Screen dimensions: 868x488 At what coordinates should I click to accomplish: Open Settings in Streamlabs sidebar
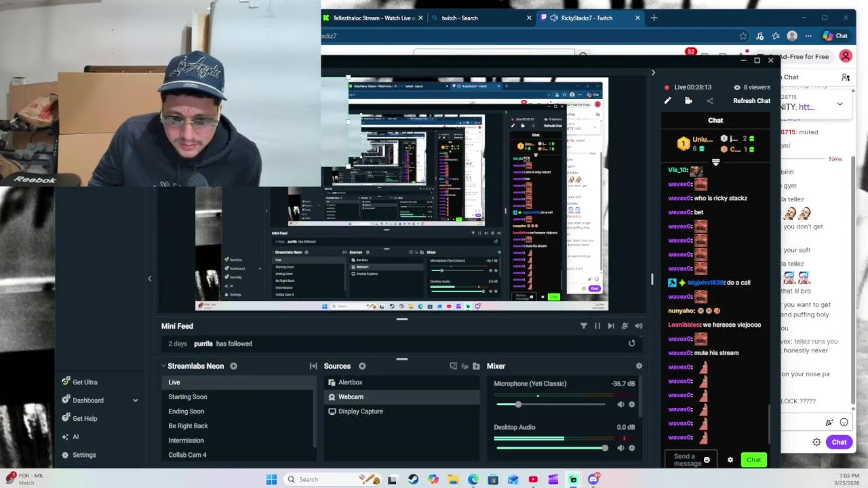tap(79, 455)
